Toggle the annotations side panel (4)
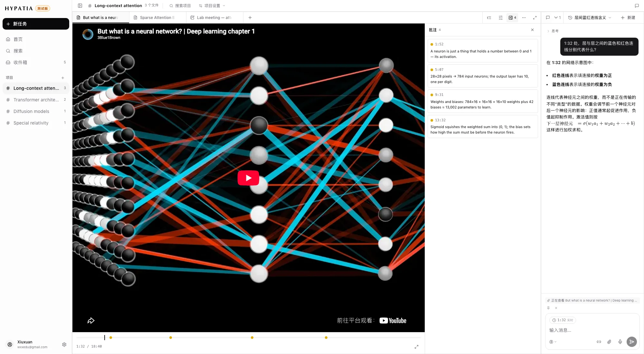 (x=512, y=18)
